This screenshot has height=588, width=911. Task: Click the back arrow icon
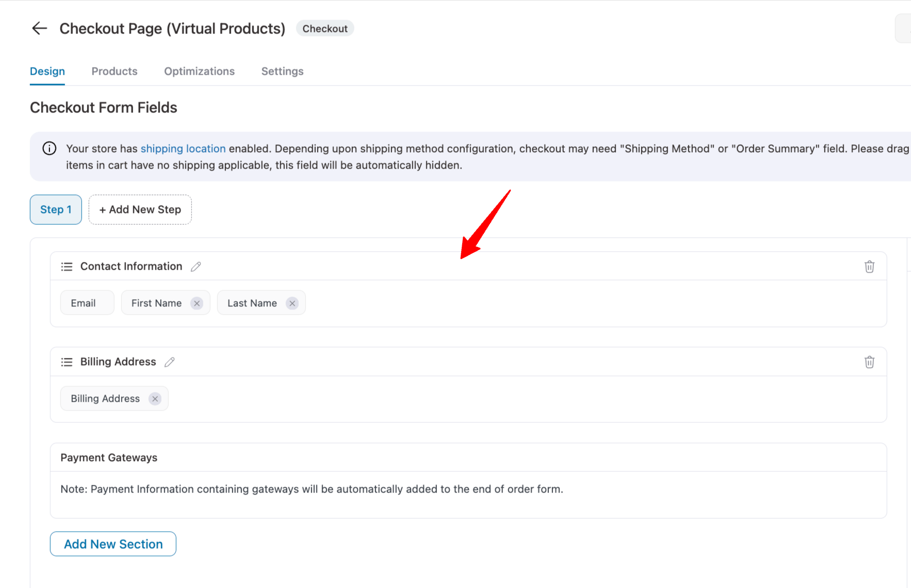[x=40, y=28]
